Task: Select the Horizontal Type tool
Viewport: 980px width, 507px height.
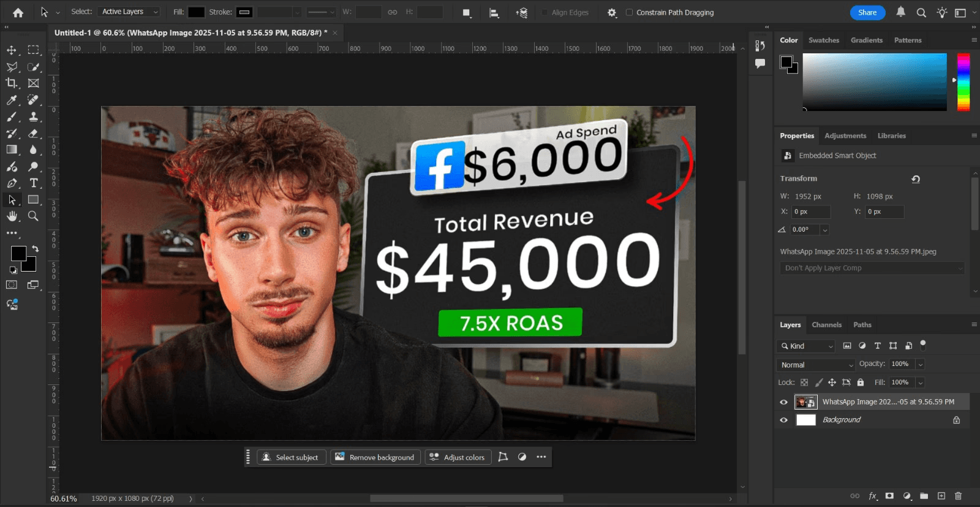Action: pyautogui.click(x=34, y=183)
